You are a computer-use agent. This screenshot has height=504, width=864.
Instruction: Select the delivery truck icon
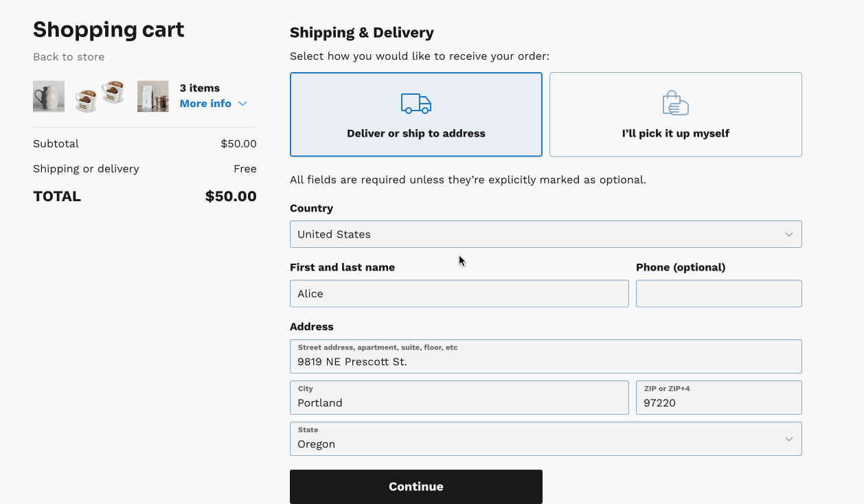(416, 104)
